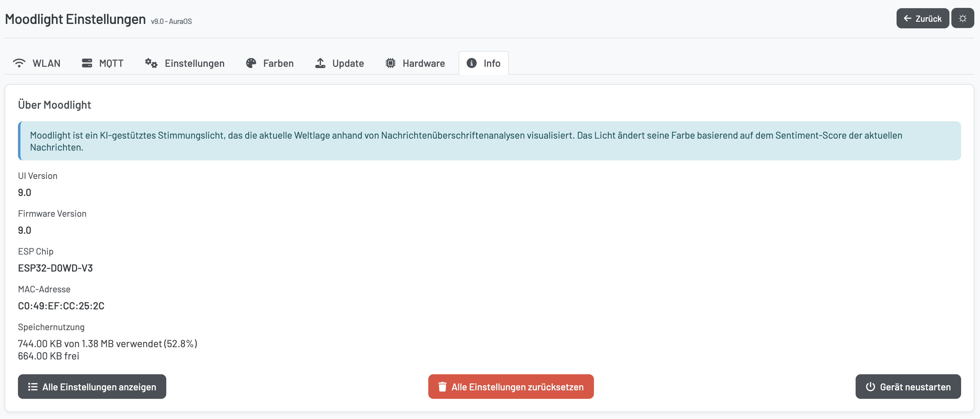980x419 pixels.
Task: Click the Einstellungen gears icon
Action: (x=151, y=63)
